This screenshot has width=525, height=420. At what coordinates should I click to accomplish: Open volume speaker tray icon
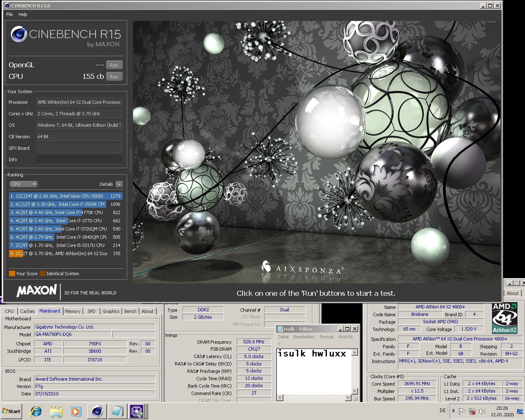pyautogui.click(x=482, y=411)
